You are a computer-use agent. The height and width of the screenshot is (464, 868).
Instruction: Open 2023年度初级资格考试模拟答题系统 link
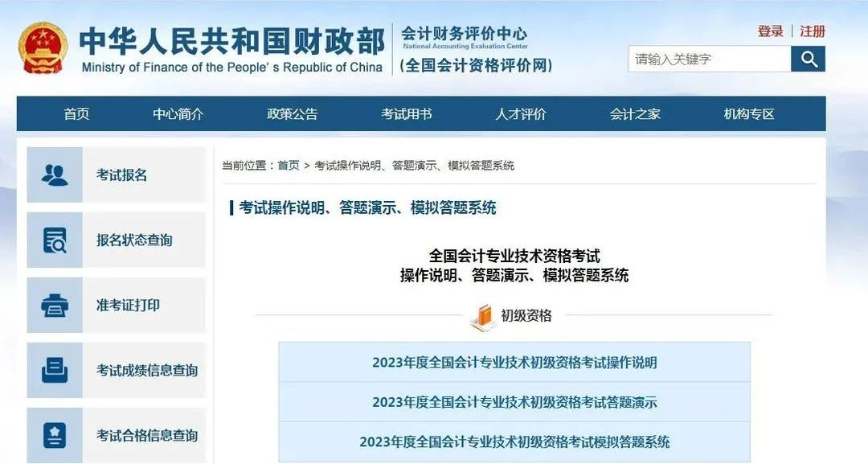click(x=514, y=441)
